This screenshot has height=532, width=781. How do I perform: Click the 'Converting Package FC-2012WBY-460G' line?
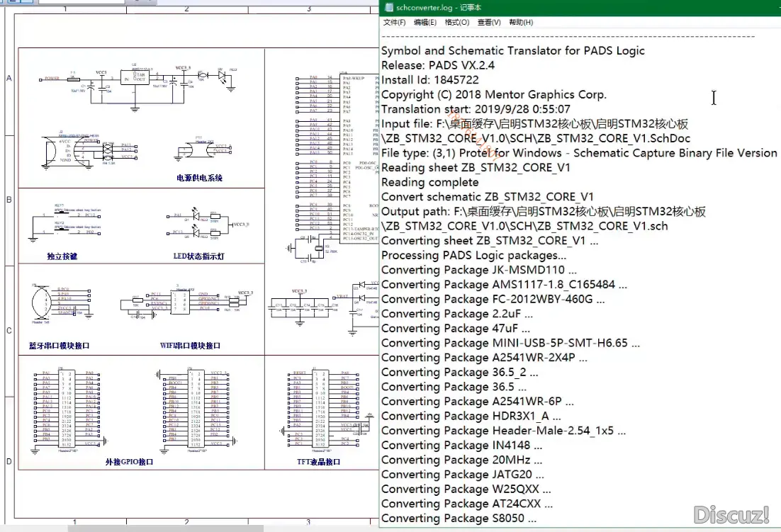(x=493, y=299)
